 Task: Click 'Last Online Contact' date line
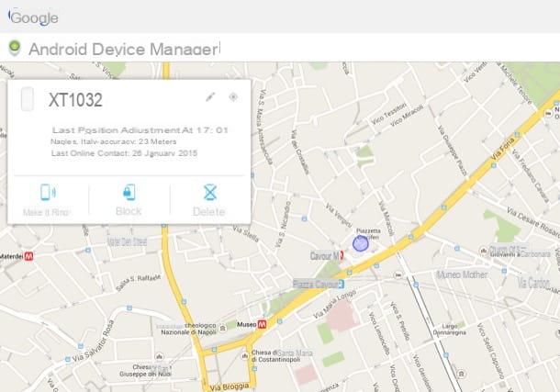click(x=124, y=153)
